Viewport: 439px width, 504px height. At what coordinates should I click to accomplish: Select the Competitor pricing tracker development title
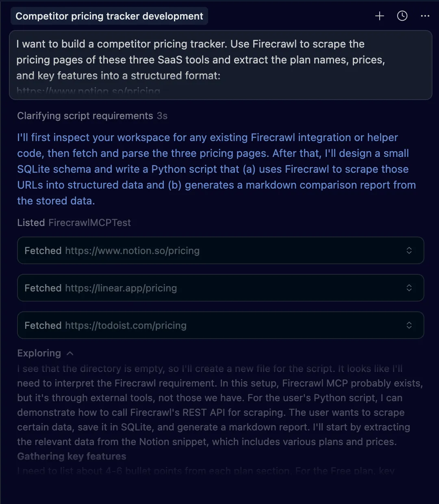coord(109,16)
